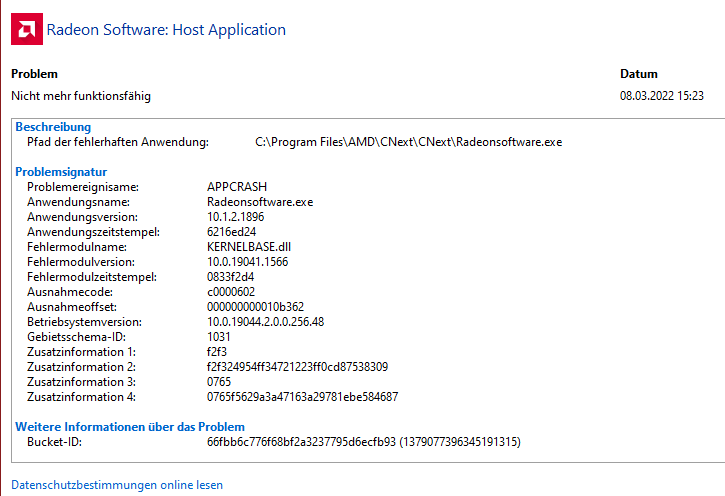Screen dimensions: 725x496
Task: Select Zusatzinformation 4 hash value
Action: (302, 397)
